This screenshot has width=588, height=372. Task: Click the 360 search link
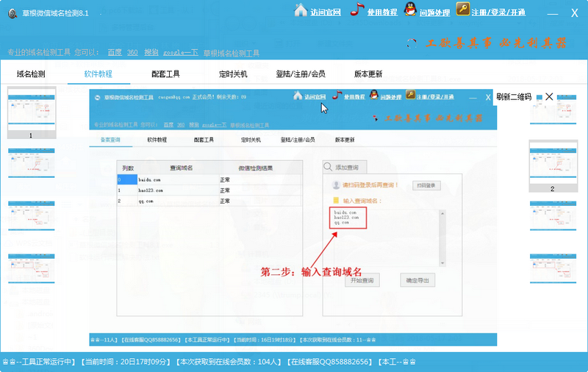tap(132, 52)
